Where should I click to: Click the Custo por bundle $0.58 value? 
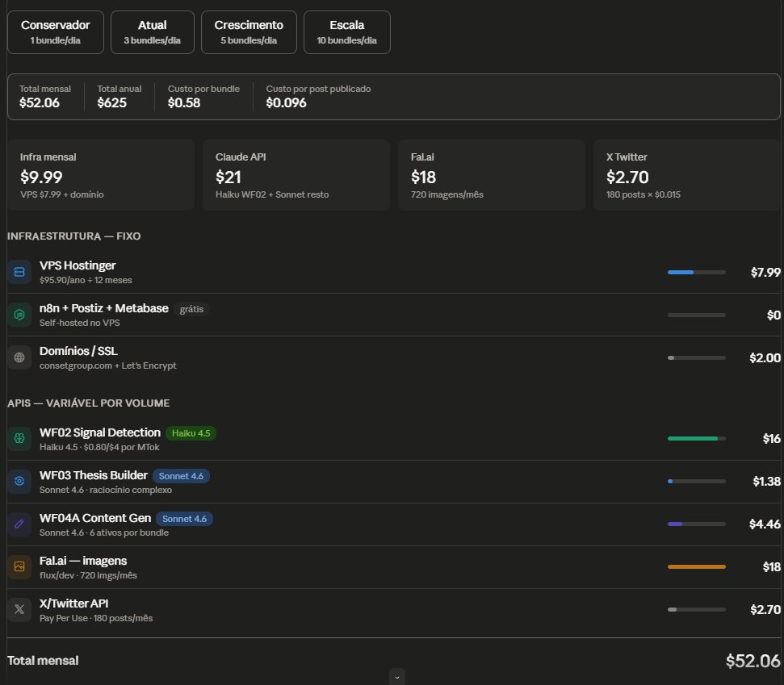184,103
